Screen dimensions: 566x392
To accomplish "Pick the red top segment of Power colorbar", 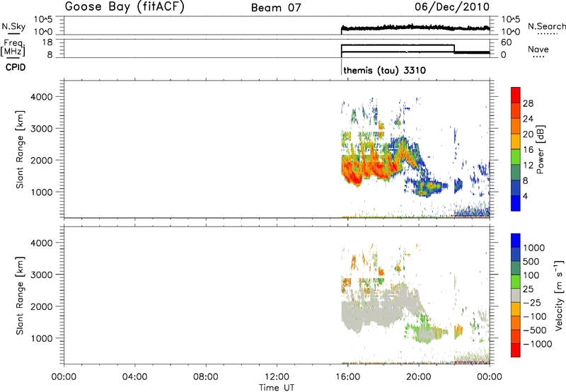I will tap(516, 96).
